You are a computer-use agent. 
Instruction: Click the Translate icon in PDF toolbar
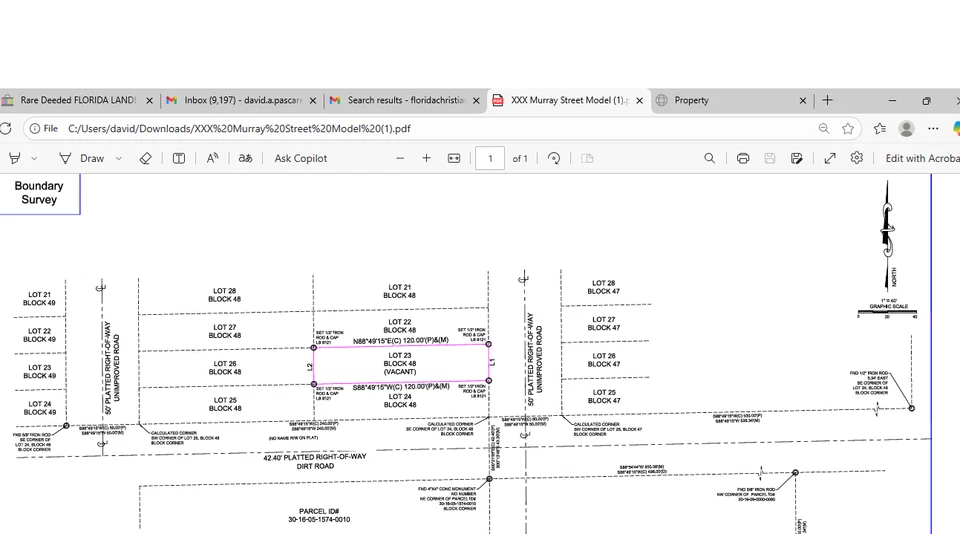tap(245, 158)
